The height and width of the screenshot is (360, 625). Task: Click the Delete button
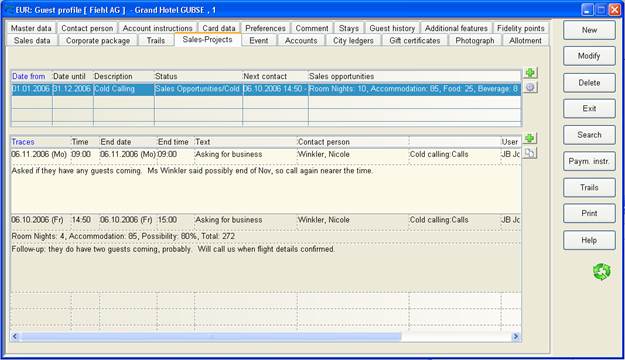(x=589, y=83)
